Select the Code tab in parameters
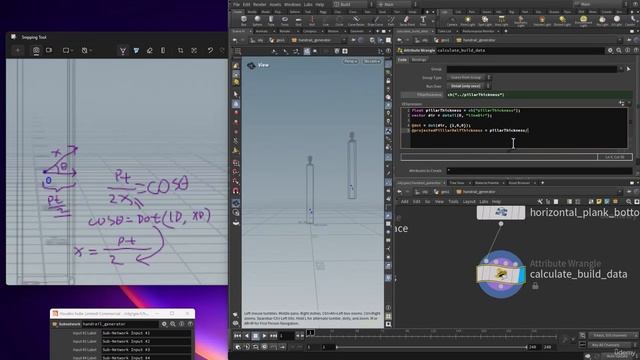This screenshot has height=360, width=640. [402, 60]
